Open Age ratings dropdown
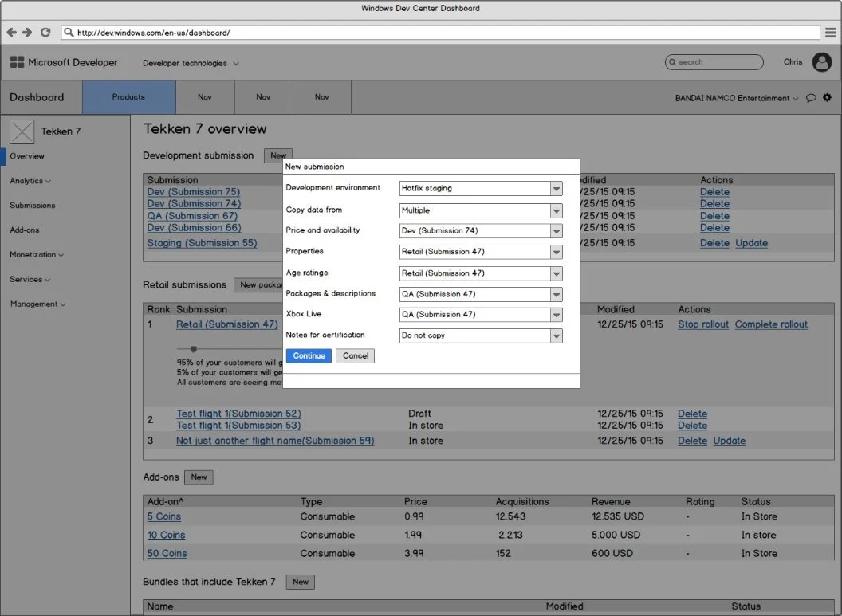 [x=481, y=273]
